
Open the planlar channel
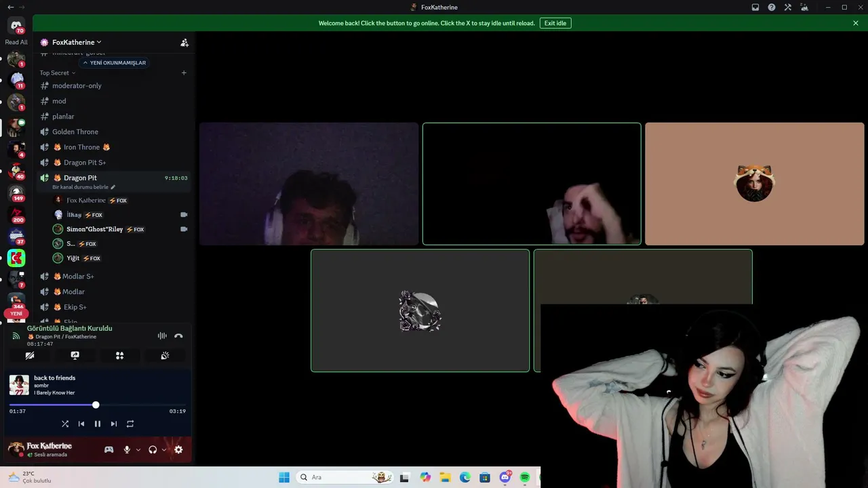pos(113,117)
